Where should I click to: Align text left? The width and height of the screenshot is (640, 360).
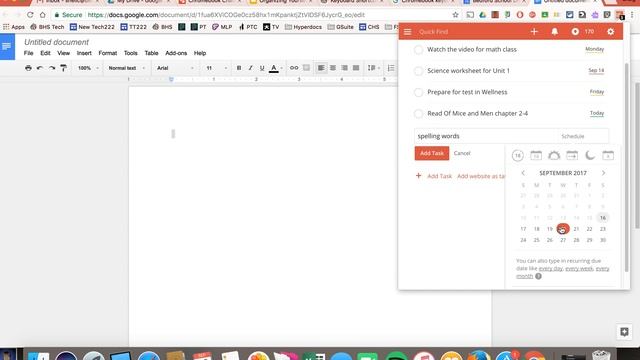click(321, 68)
